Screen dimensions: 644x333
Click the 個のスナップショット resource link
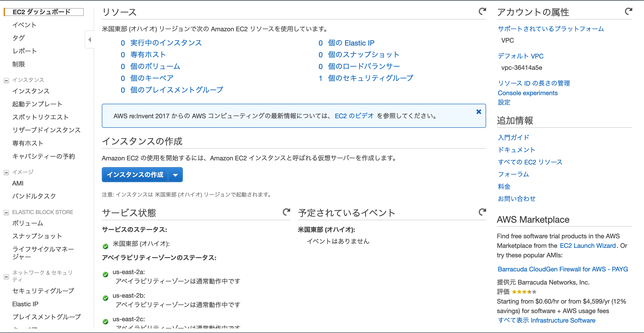[363, 55]
